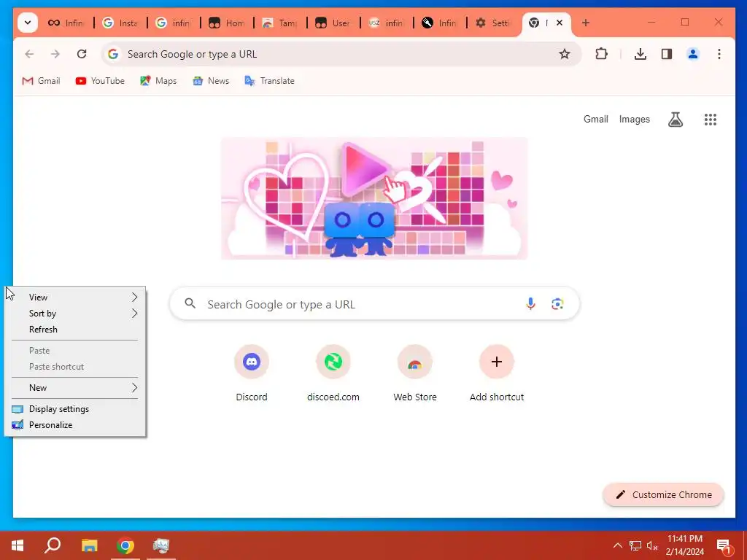747x560 pixels.
Task: Close the active new tab
Action: click(x=560, y=23)
